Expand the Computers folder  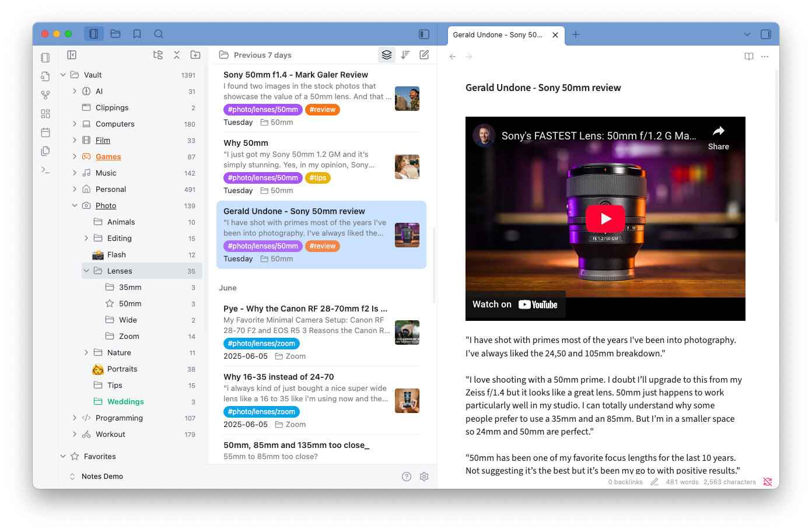[75, 124]
